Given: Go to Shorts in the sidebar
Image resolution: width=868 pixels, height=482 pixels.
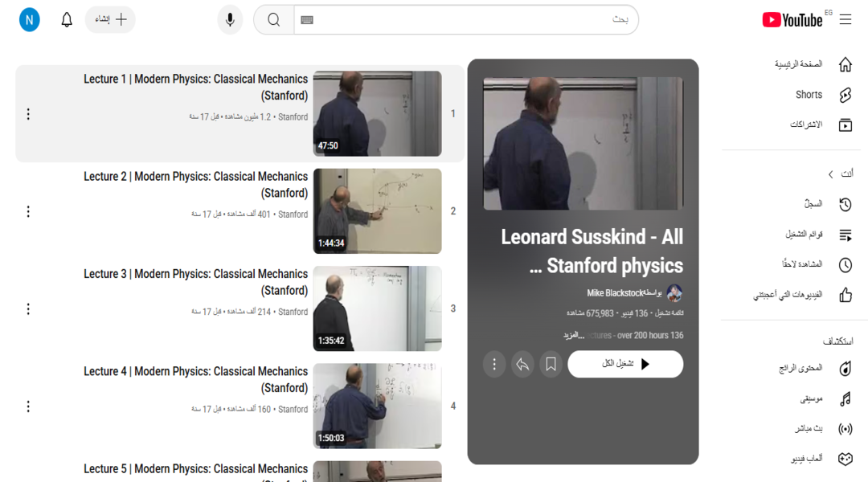Looking at the screenshot, I should point(809,95).
